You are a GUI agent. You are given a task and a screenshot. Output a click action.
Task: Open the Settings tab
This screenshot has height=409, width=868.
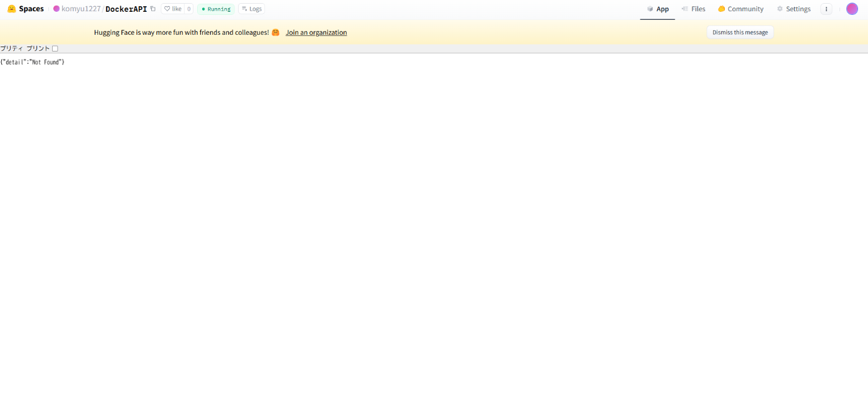(794, 9)
